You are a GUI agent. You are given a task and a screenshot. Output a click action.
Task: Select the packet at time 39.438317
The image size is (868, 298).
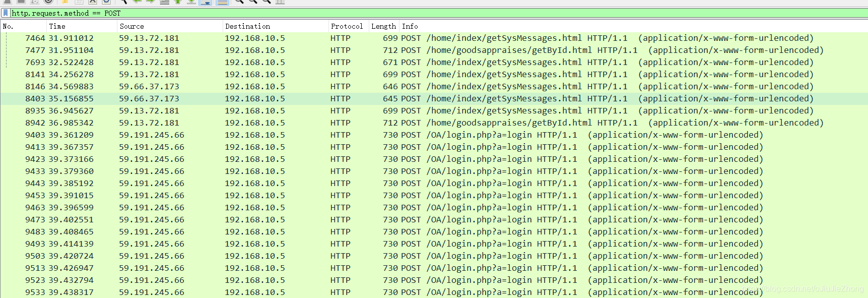coord(434,292)
